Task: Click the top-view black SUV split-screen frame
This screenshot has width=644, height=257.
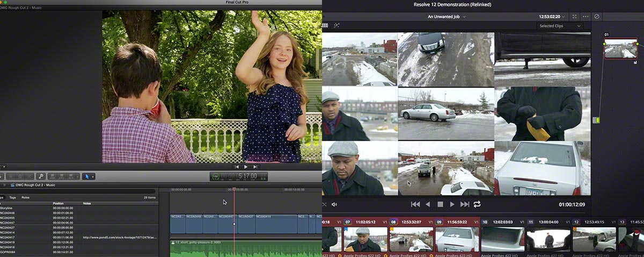Action: click(x=445, y=59)
